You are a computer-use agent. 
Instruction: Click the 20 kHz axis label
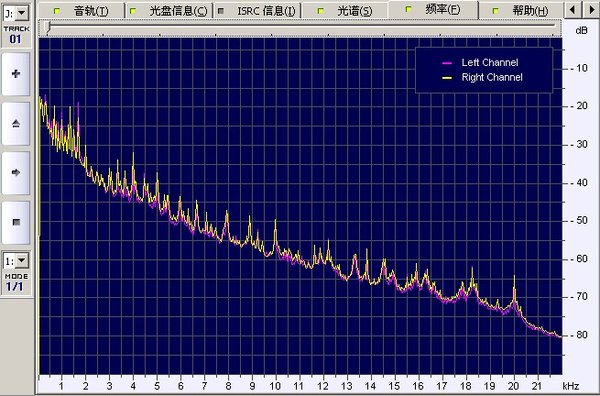click(514, 386)
